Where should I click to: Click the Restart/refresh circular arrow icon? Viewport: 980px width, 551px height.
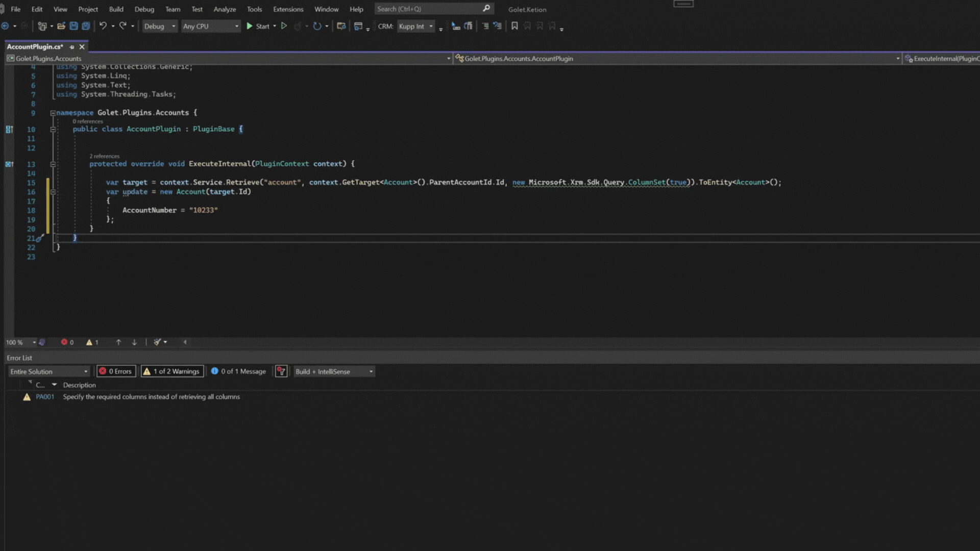(317, 26)
